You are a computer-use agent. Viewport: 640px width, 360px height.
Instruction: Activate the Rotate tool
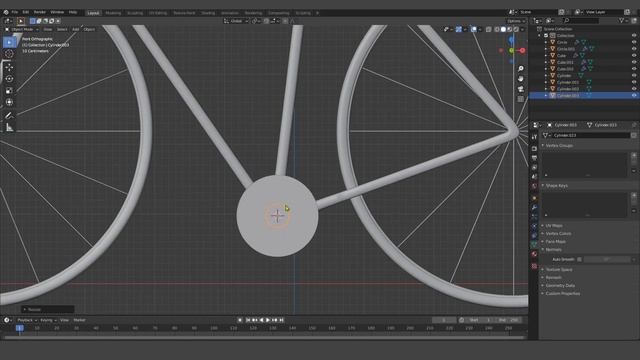(x=9, y=78)
